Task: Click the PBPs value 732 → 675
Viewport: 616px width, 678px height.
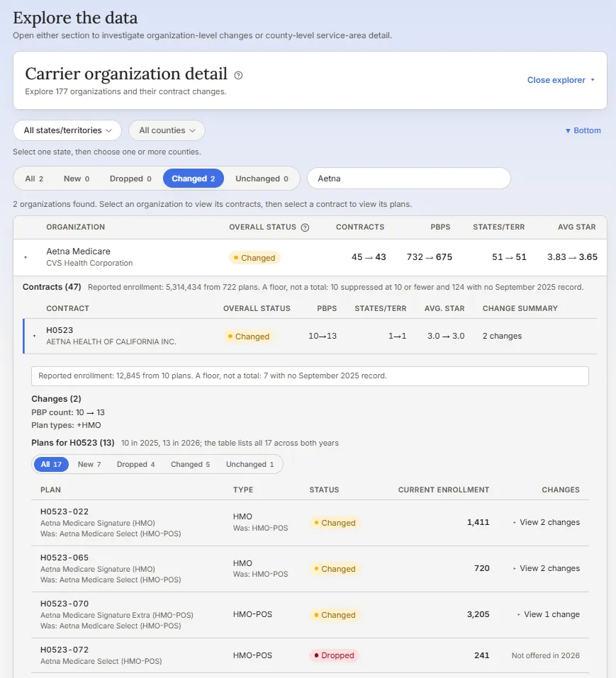Action: 429,257
